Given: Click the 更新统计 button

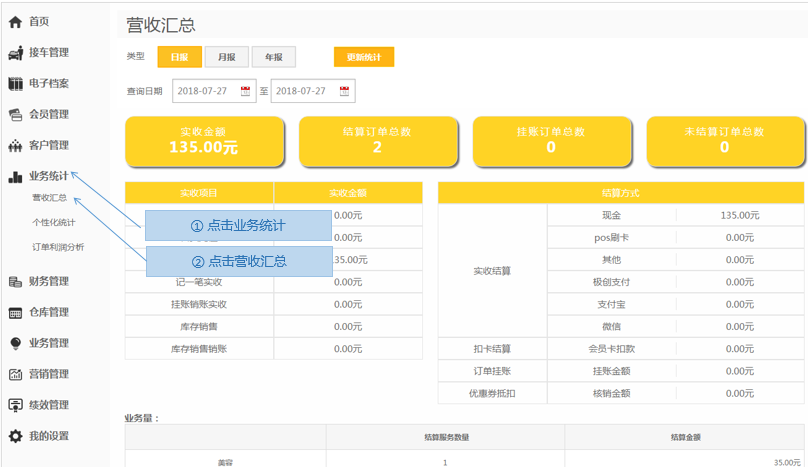Looking at the screenshot, I should [x=364, y=57].
